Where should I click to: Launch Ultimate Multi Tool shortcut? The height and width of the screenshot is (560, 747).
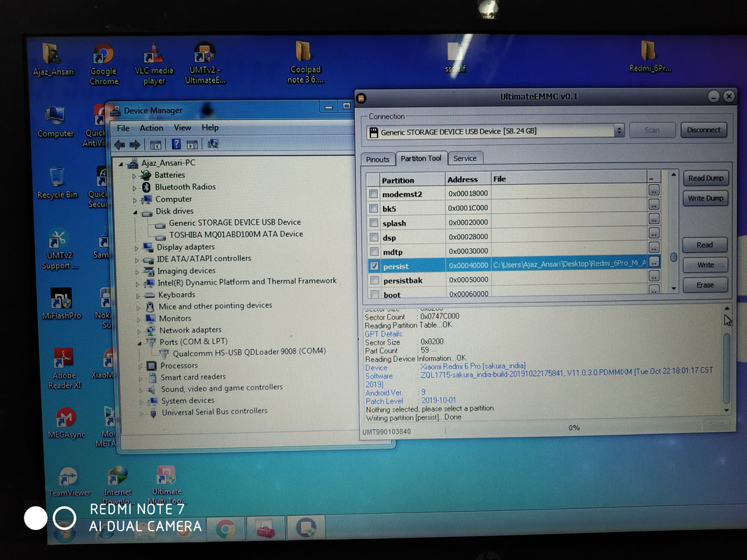point(166,485)
